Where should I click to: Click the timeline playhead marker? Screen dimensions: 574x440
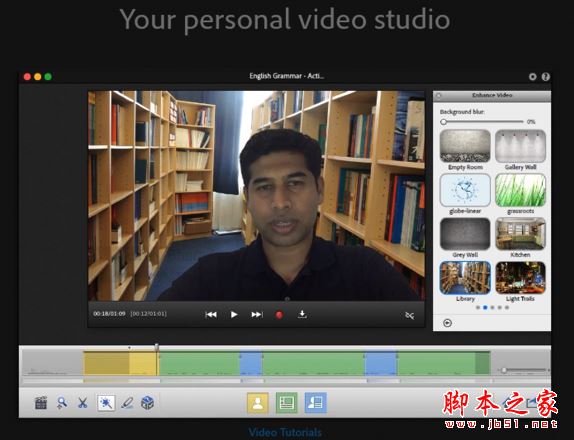[x=157, y=346]
